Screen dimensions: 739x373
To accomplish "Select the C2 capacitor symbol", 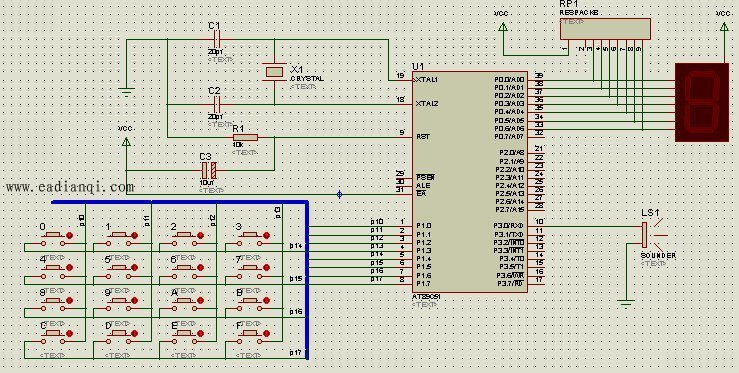I will pos(217,104).
